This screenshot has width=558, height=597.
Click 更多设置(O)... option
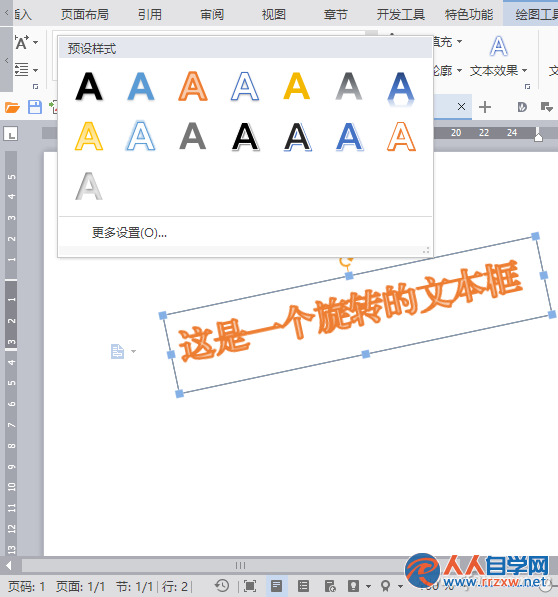[129, 233]
